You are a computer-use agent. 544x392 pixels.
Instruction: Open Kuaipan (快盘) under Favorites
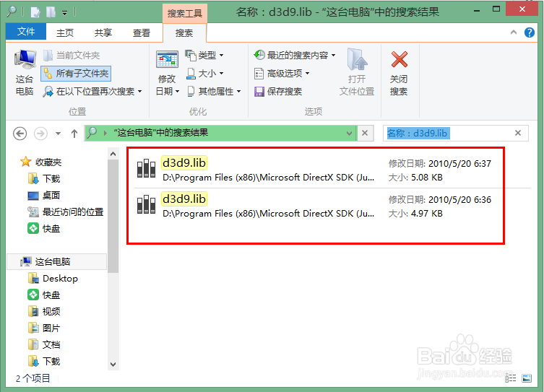click(44, 228)
